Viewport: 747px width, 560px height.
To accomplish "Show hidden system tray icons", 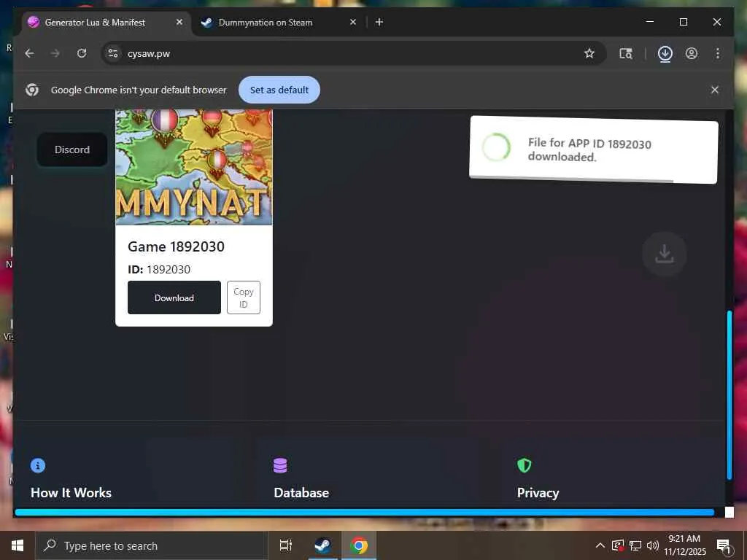I will click(600, 545).
